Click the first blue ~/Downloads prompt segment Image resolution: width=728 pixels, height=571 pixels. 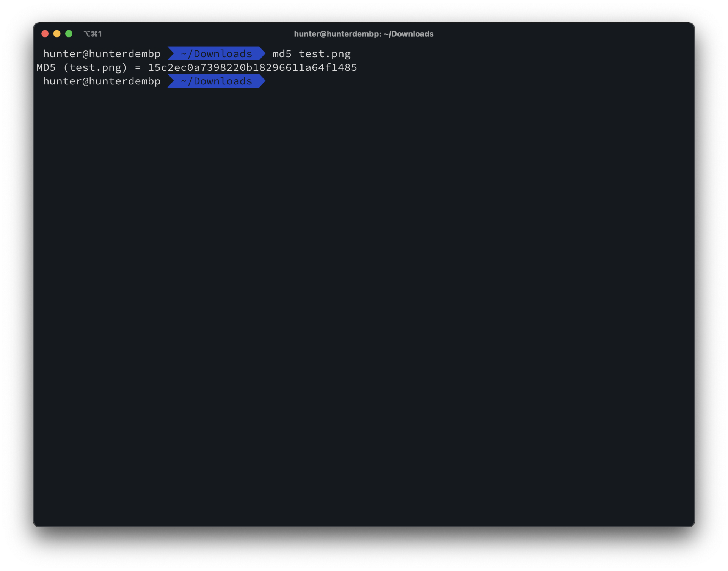click(x=216, y=54)
